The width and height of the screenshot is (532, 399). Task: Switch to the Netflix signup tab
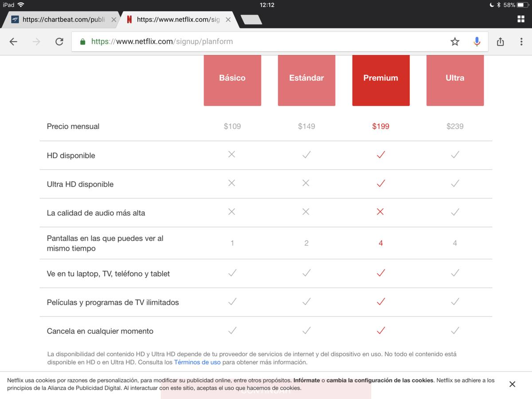[x=177, y=20]
